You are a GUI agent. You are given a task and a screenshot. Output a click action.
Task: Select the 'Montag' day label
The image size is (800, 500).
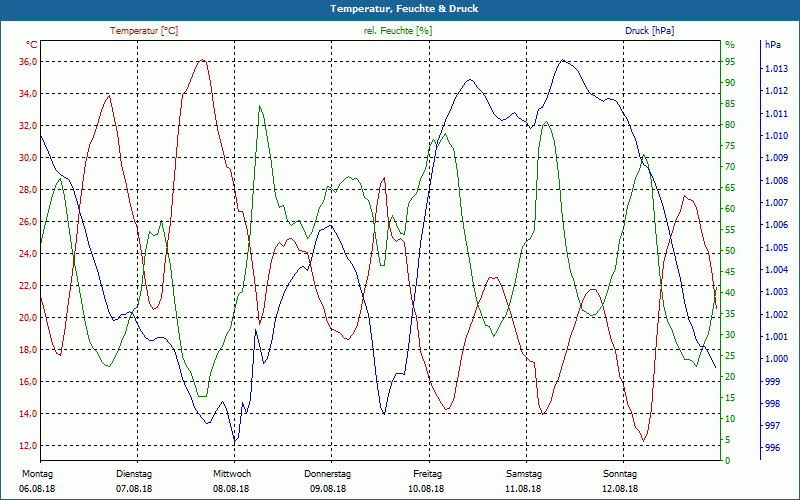37,474
